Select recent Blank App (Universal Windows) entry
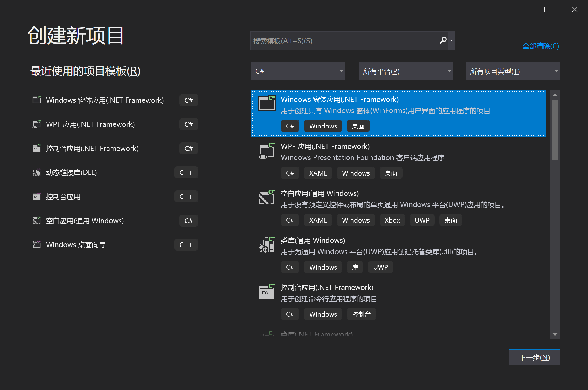The width and height of the screenshot is (588, 390). pos(85,221)
